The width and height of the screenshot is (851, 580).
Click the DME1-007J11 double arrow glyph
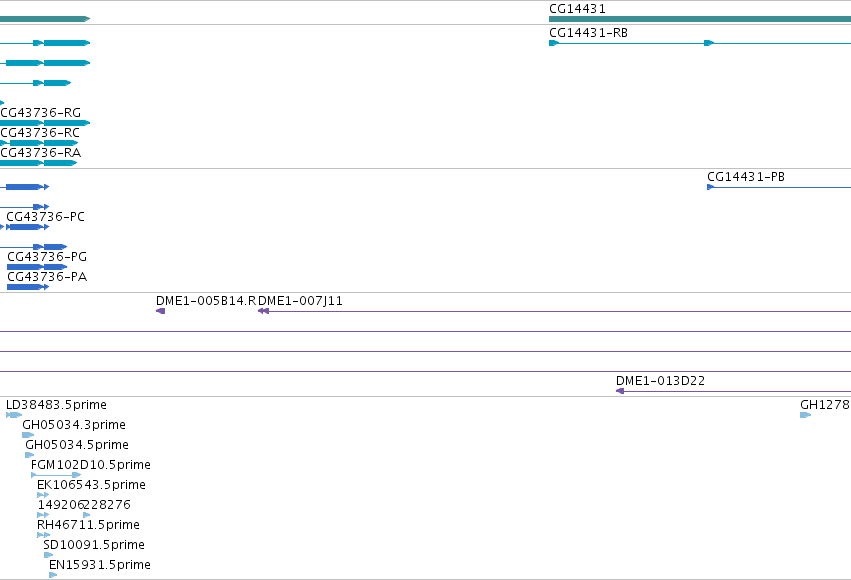coord(263,311)
